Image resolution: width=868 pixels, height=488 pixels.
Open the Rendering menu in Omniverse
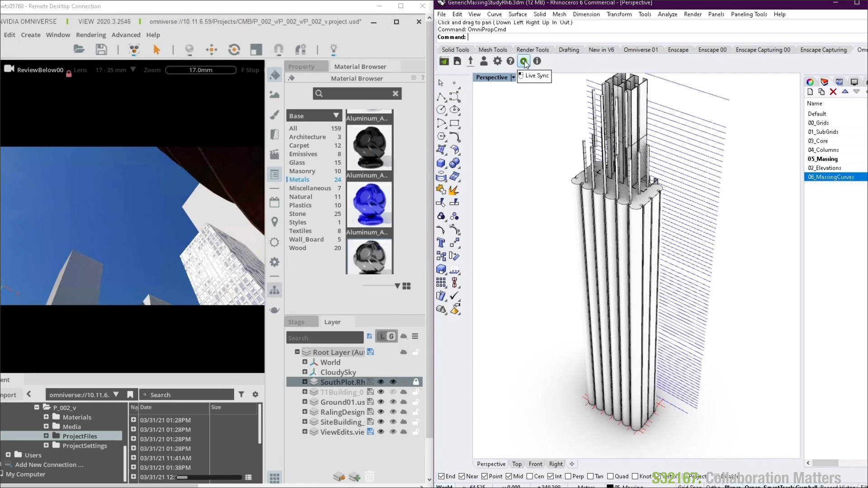coord(91,35)
